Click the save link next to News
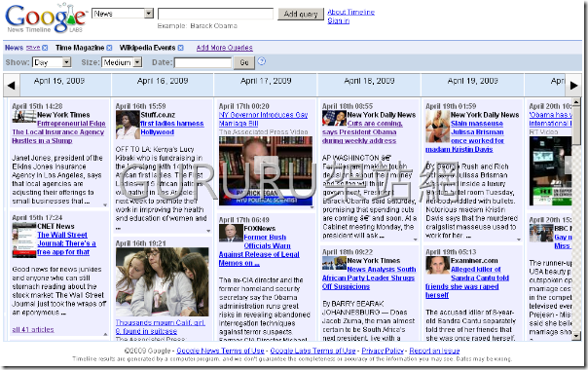This screenshot has height=370, width=588. [x=33, y=48]
